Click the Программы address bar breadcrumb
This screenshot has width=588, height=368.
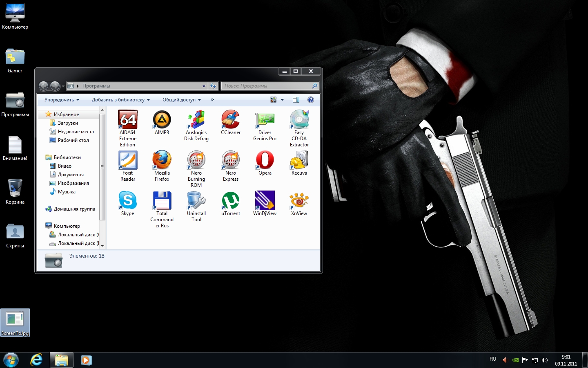96,86
